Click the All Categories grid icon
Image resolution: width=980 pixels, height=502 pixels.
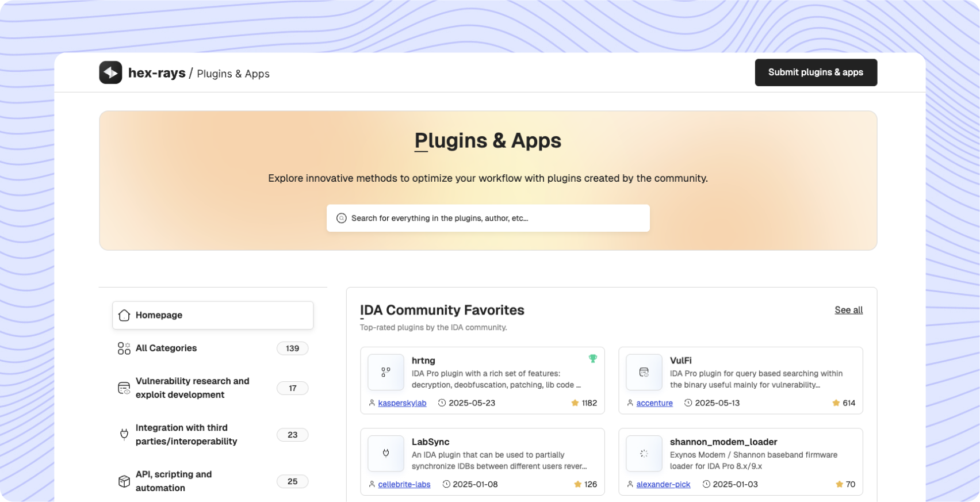point(124,348)
